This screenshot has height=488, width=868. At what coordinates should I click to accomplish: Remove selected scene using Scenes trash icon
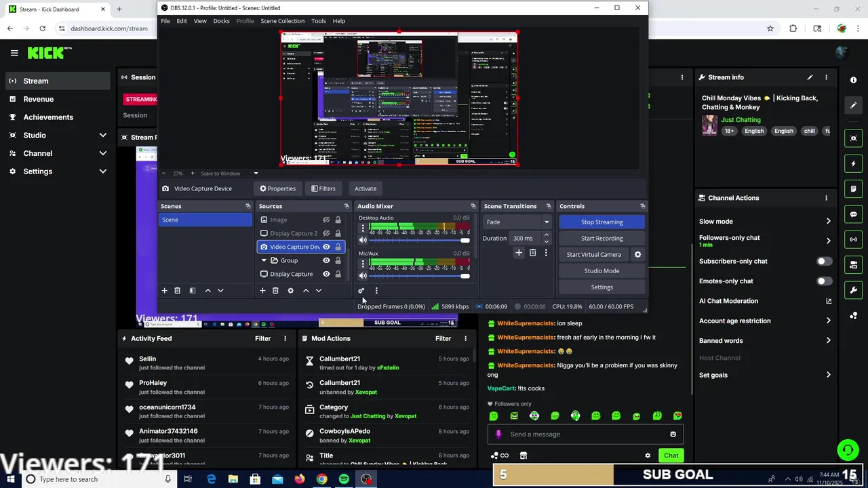tap(178, 290)
